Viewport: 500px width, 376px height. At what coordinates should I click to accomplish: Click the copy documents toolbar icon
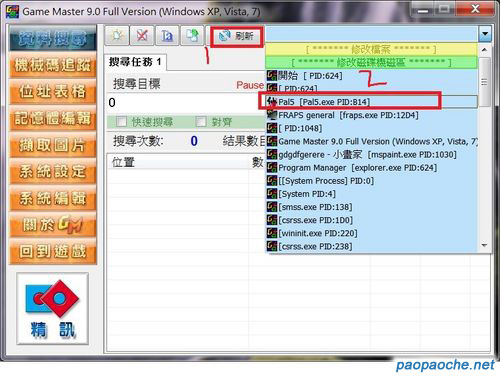click(192, 35)
